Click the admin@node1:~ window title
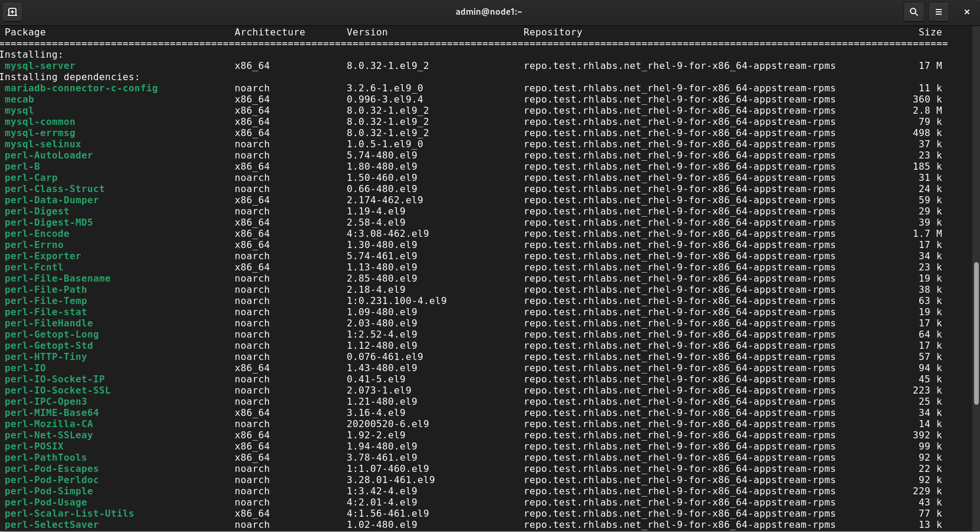 [x=489, y=12]
